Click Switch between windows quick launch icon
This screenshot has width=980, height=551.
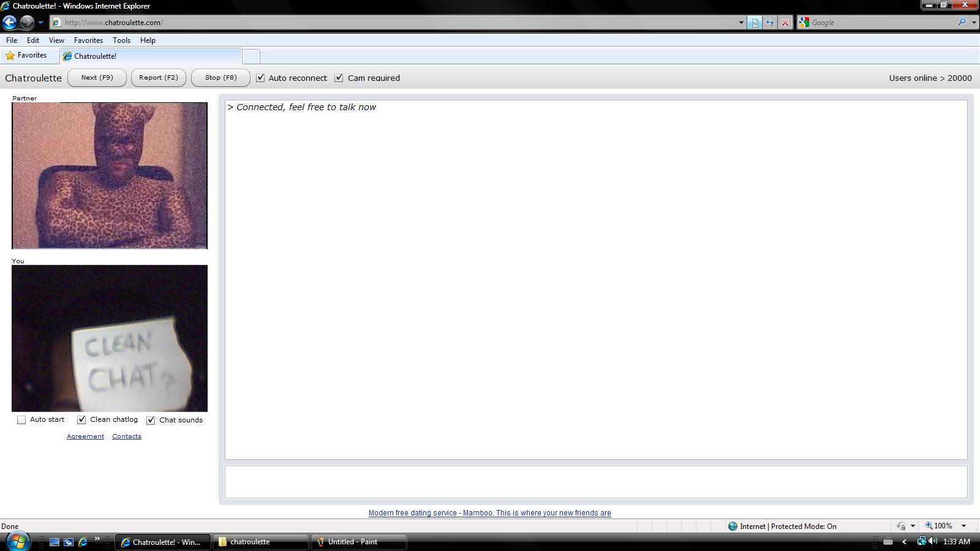click(69, 542)
